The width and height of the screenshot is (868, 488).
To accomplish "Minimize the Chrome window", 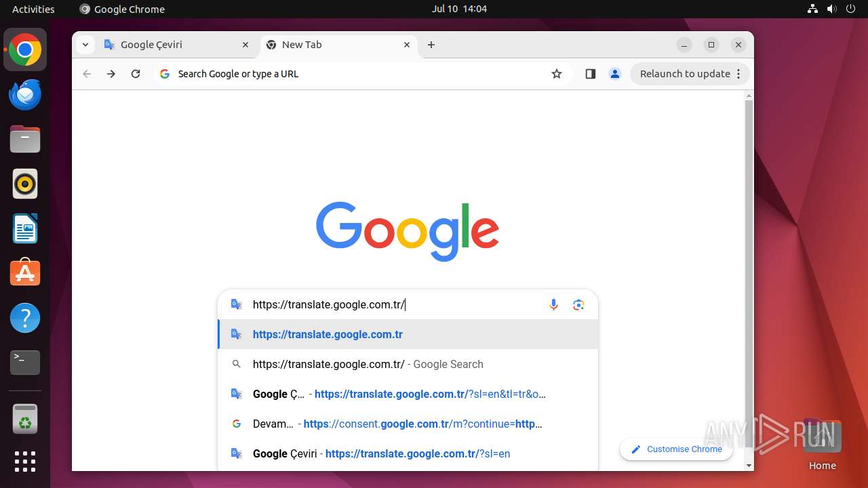I will tap(684, 45).
